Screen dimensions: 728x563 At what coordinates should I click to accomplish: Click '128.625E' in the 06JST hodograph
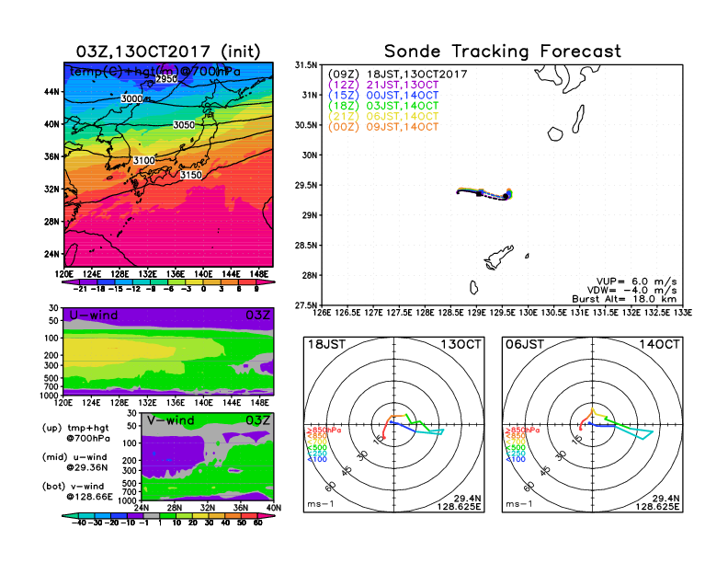pyautogui.click(x=657, y=507)
